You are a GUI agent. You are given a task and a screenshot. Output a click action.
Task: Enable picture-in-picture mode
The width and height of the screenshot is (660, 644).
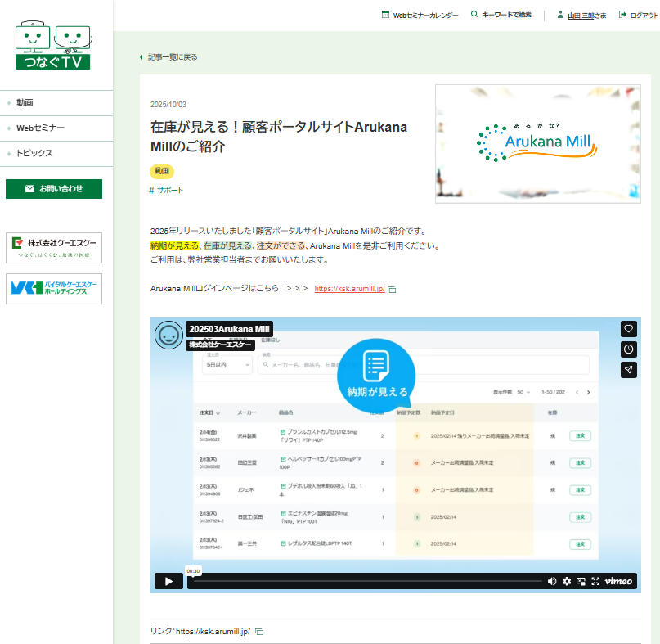(x=581, y=581)
